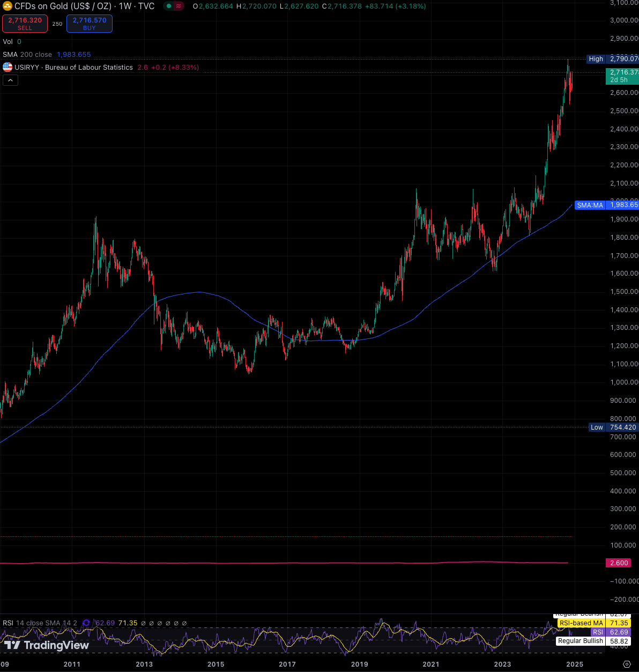Click the 2025 label on the time axis
Screen dimensions: 639x672
point(574,664)
